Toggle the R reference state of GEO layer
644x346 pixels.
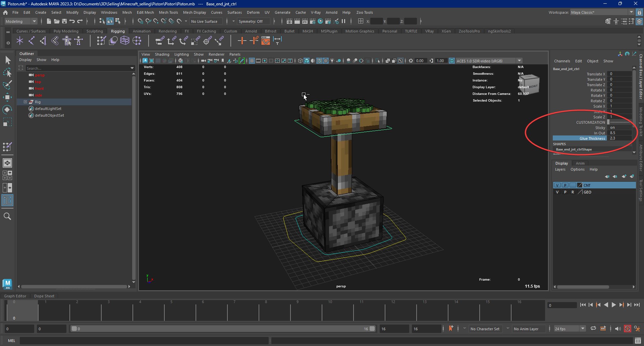[573, 192]
